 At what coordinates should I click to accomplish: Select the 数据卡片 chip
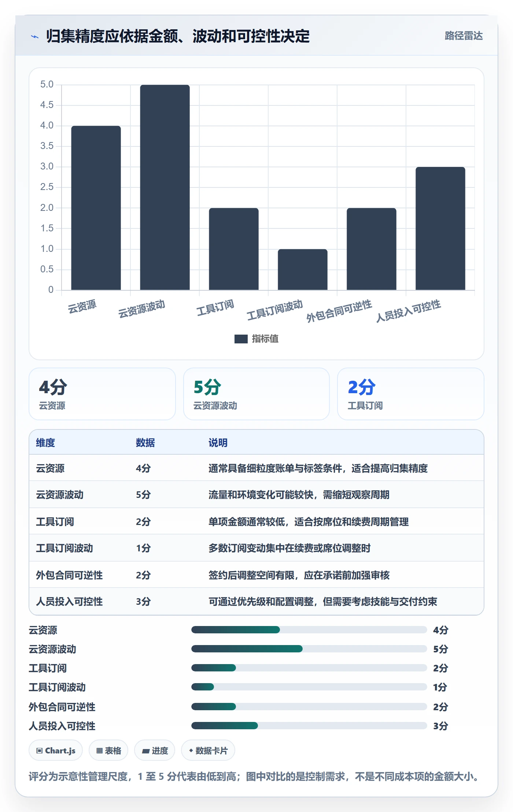pyautogui.click(x=208, y=750)
